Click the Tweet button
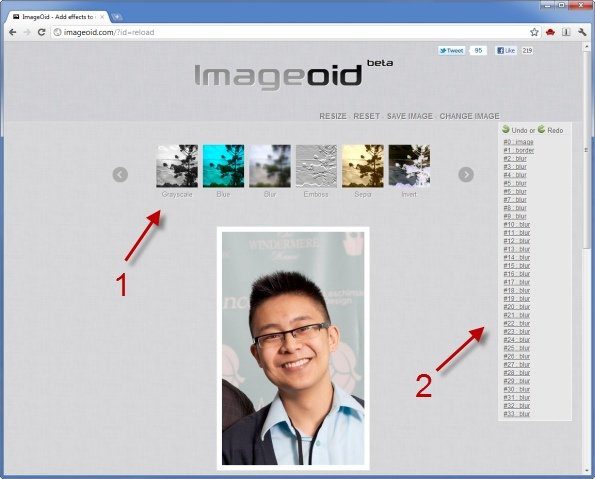595x479 pixels. click(452, 50)
